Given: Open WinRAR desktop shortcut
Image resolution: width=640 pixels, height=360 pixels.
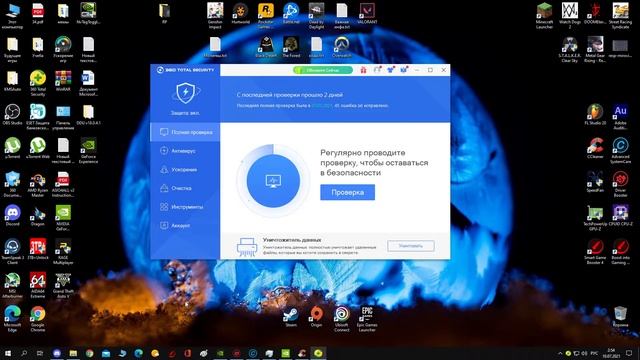Looking at the screenshot, I should pyautogui.click(x=63, y=81).
